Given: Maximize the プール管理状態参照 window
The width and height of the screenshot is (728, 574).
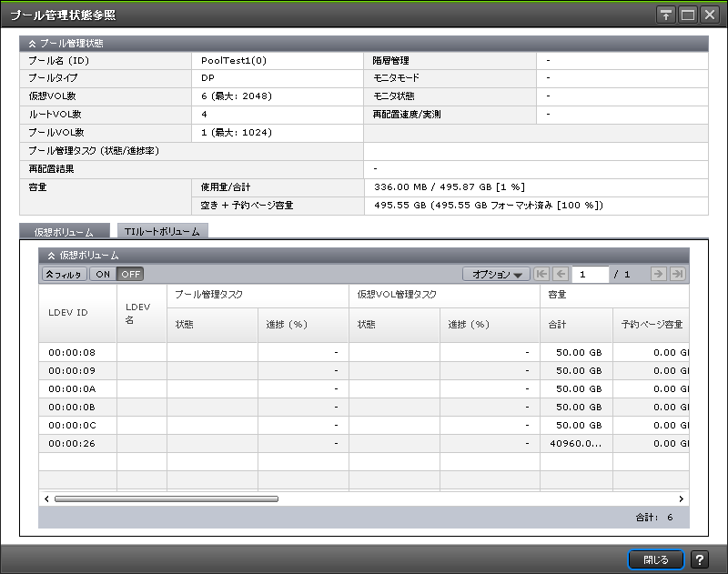Looking at the screenshot, I should click(x=688, y=15).
